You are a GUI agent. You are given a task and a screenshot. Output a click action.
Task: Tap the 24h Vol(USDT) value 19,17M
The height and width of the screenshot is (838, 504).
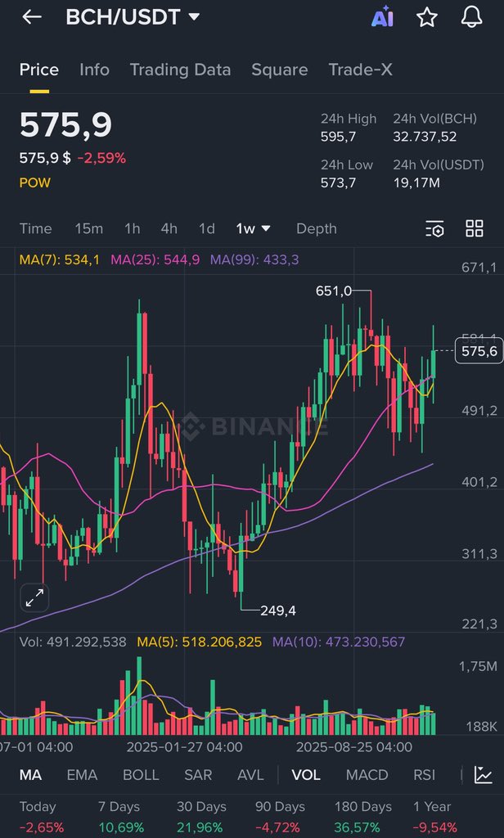(x=416, y=182)
